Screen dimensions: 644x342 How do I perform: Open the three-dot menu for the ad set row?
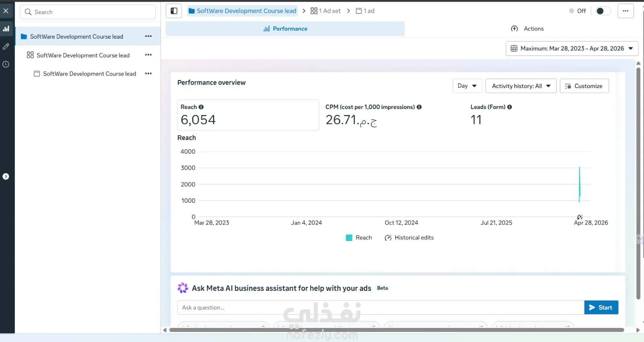point(149,55)
